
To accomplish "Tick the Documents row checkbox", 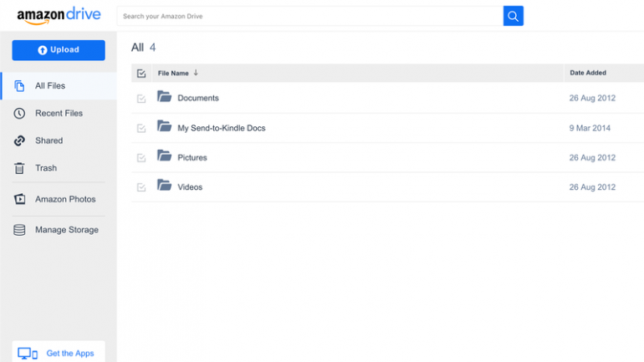I will click(x=141, y=99).
